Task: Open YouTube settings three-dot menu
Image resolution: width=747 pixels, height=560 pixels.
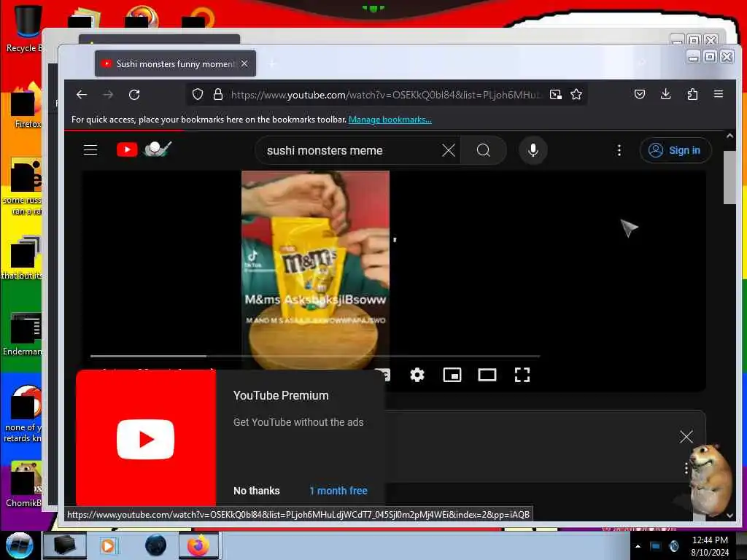Action: coord(619,150)
